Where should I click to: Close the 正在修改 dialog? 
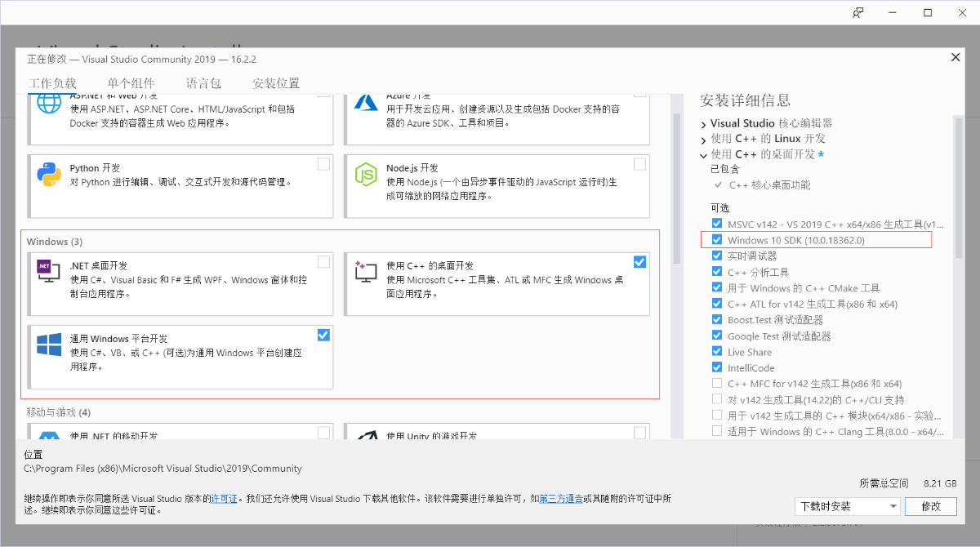[955, 57]
